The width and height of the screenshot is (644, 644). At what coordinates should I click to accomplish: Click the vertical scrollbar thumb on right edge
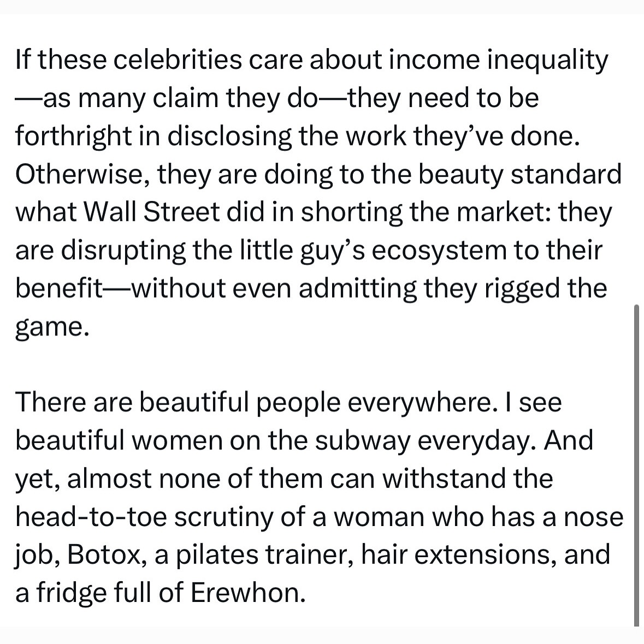click(636, 465)
